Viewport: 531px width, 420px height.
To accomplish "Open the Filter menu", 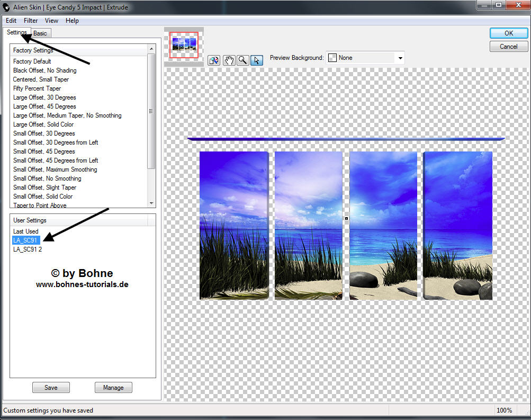I will click(x=31, y=21).
